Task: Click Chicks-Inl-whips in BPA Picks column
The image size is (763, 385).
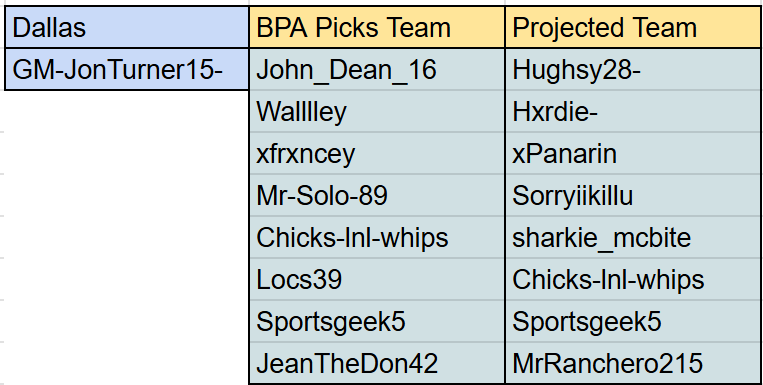Action: point(377,237)
